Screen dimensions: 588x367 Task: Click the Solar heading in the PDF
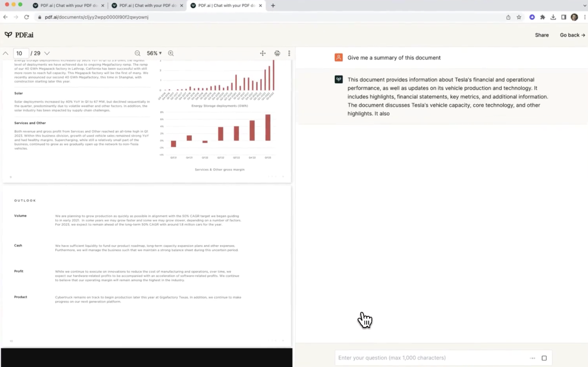coord(18,93)
